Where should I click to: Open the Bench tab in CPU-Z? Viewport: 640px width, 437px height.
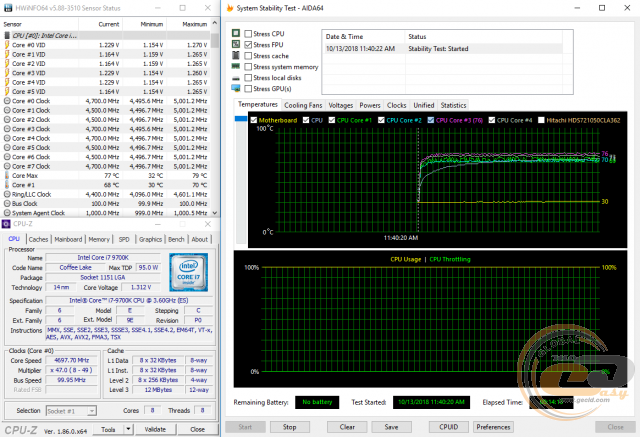[176, 239]
